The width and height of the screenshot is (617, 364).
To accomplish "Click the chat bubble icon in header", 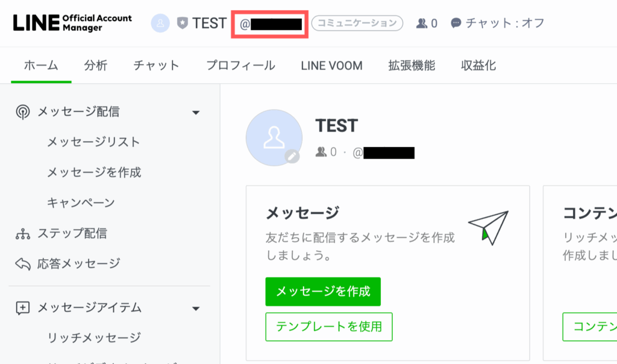I will point(456,24).
